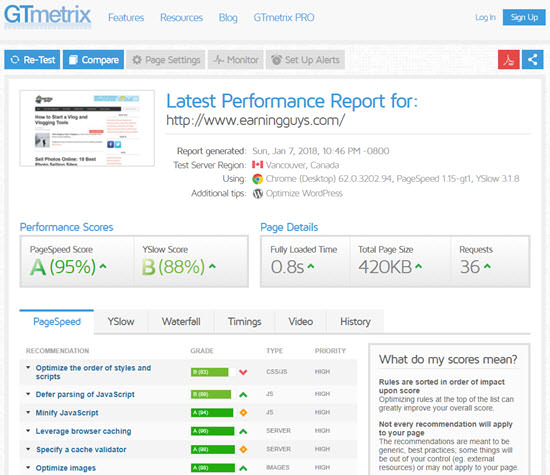Click the Log In link
Image resolution: width=550 pixels, height=475 pixels.
click(x=485, y=17)
